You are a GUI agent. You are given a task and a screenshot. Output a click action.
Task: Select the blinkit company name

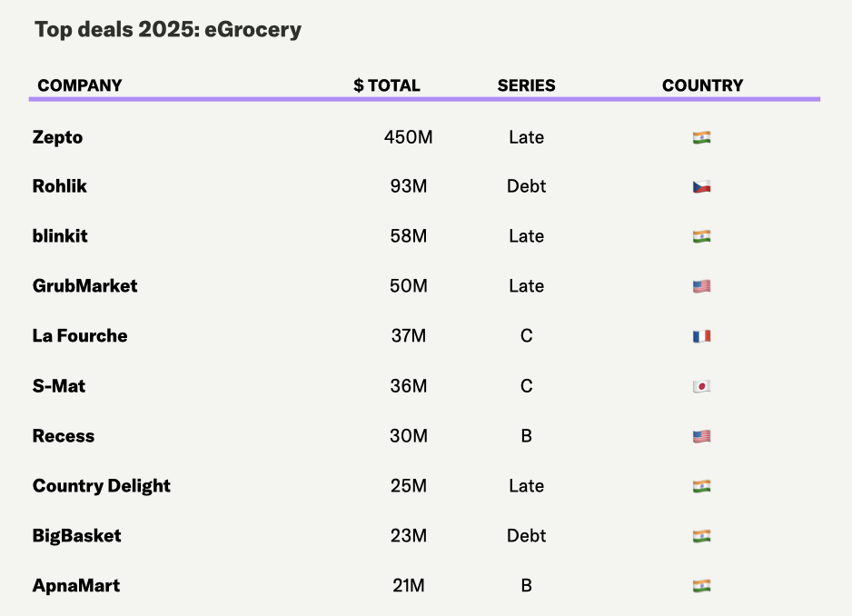pyautogui.click(x=60, y=236)
